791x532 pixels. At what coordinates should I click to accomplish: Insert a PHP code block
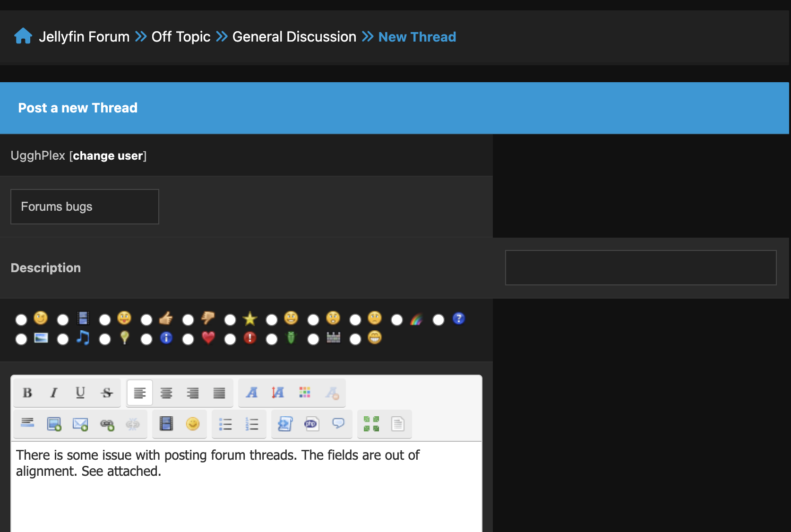[311, 424]
